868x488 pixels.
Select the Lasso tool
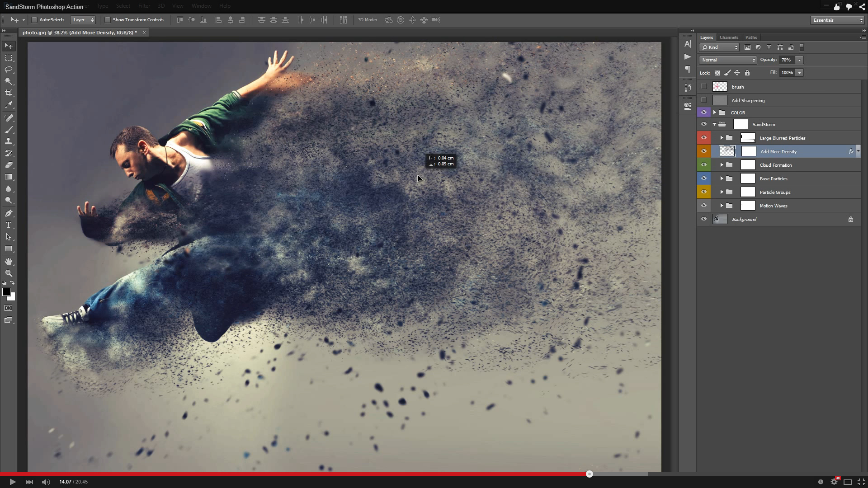tap(8, 69)
